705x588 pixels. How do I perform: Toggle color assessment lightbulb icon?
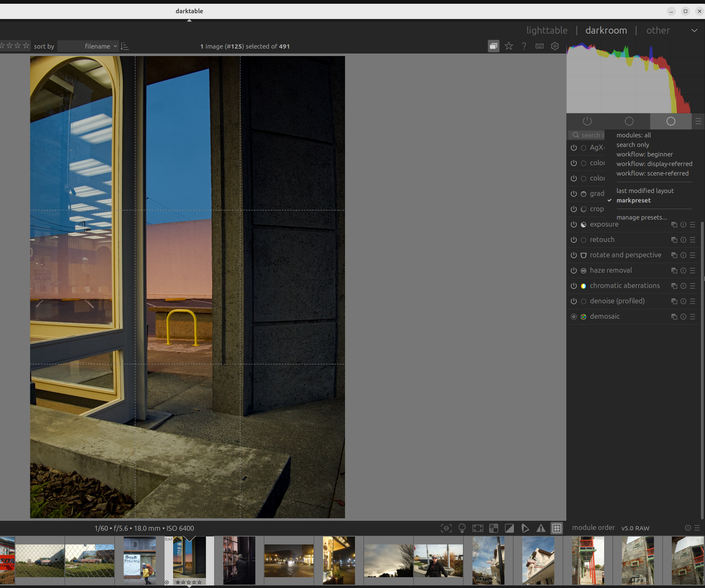coord(462,528)
